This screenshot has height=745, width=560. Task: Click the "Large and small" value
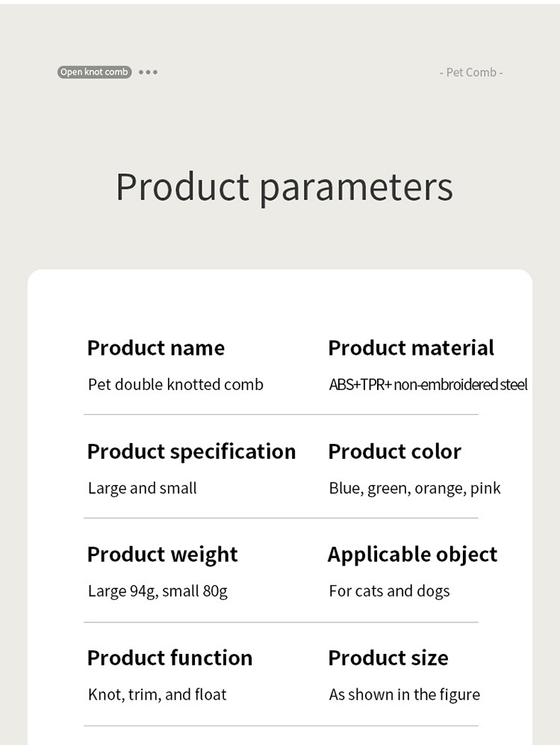[143, 489]
